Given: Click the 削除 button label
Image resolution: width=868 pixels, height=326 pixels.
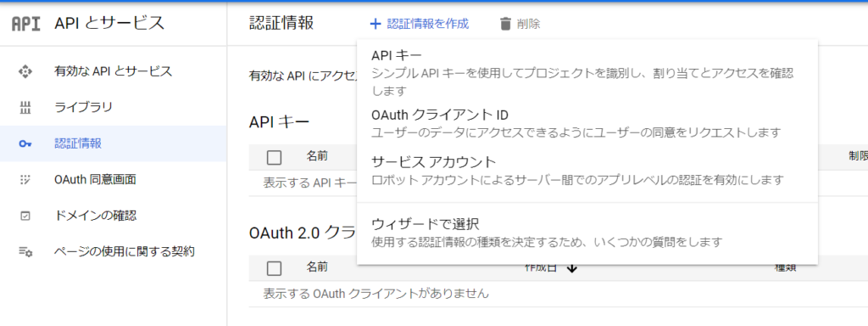Looking at the screenshot, I should pyautogui.click(x=529, y=24).
